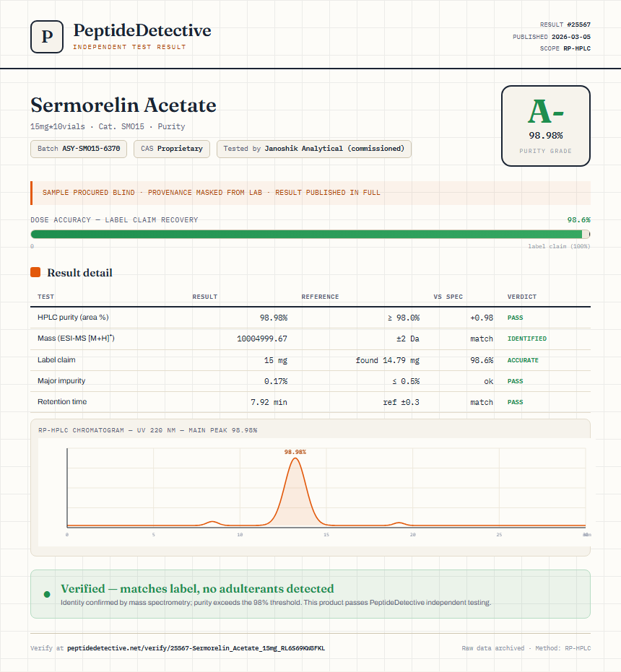
Task: Click PASS verdict in Retention time row
Action: (515, 403)
